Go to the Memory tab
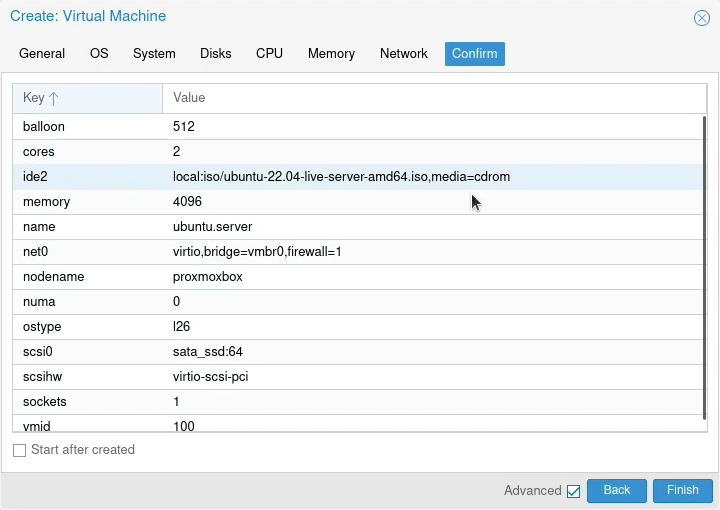This screenshot has height=510, width=720. pyautogui.click(x=331, y=54)
